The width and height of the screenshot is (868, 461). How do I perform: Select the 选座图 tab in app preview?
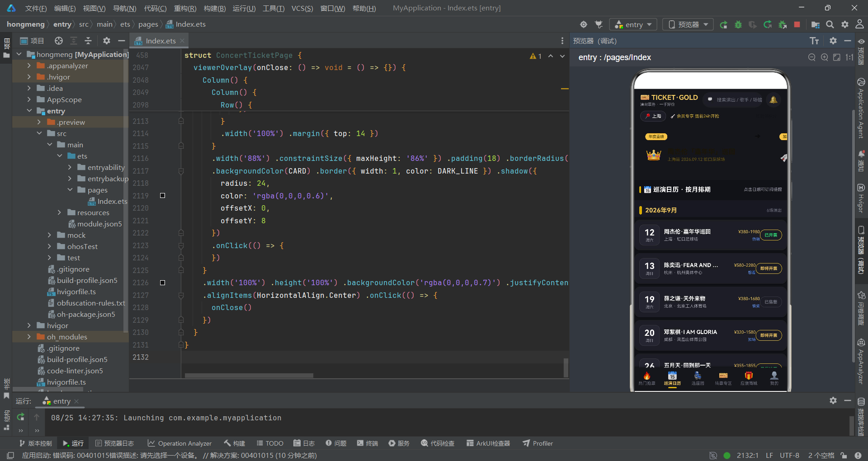click(x=698, y=378)
